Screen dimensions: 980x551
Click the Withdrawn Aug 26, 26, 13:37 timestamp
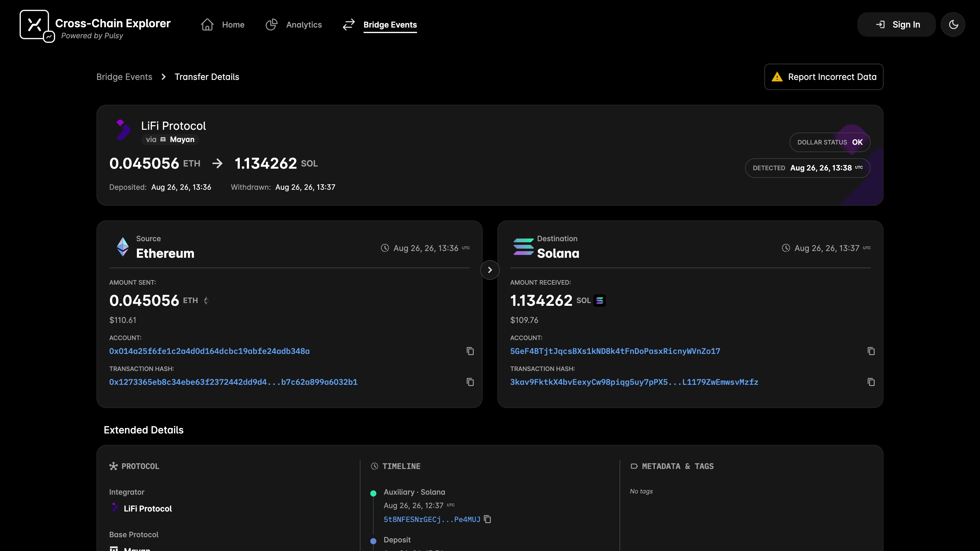click(305, 187)
